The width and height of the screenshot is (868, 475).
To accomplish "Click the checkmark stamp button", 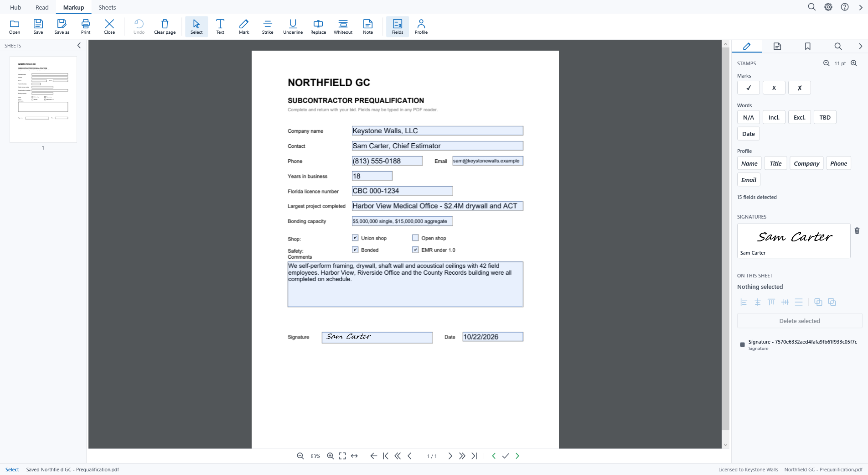I will click(x=749, y=88).
